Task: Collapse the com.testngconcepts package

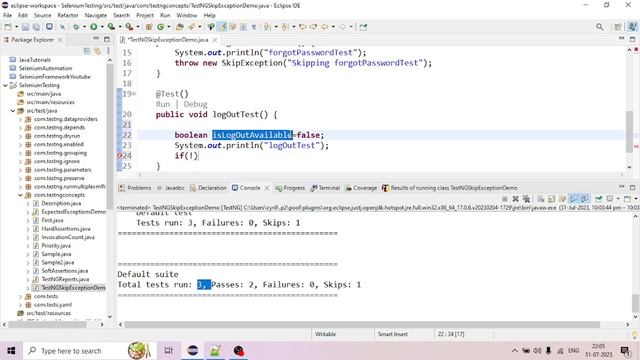Action: 20,195
